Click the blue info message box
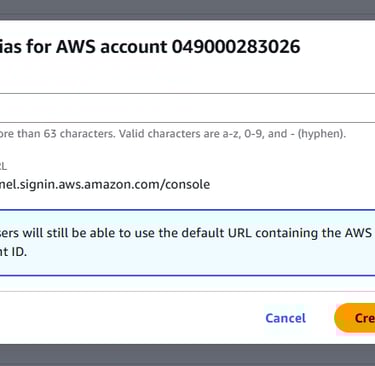375x366 pixels. [187, 243]
